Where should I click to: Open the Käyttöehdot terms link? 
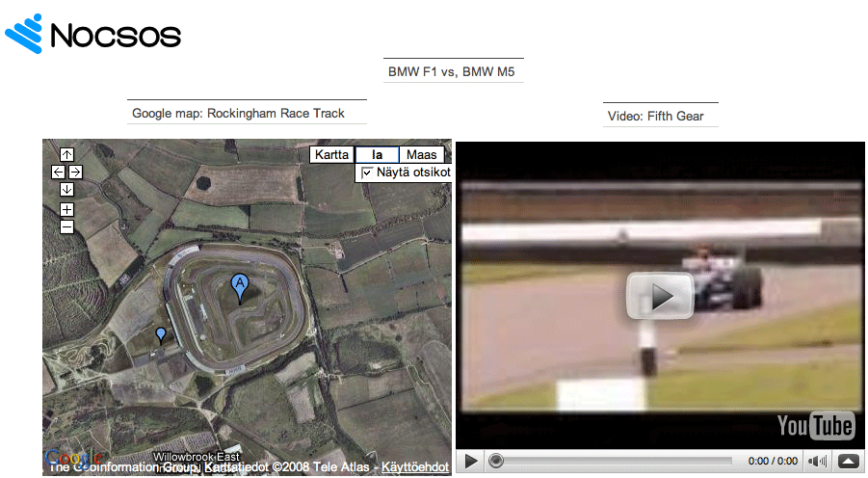pyautogui.click(x=415, y=467)
